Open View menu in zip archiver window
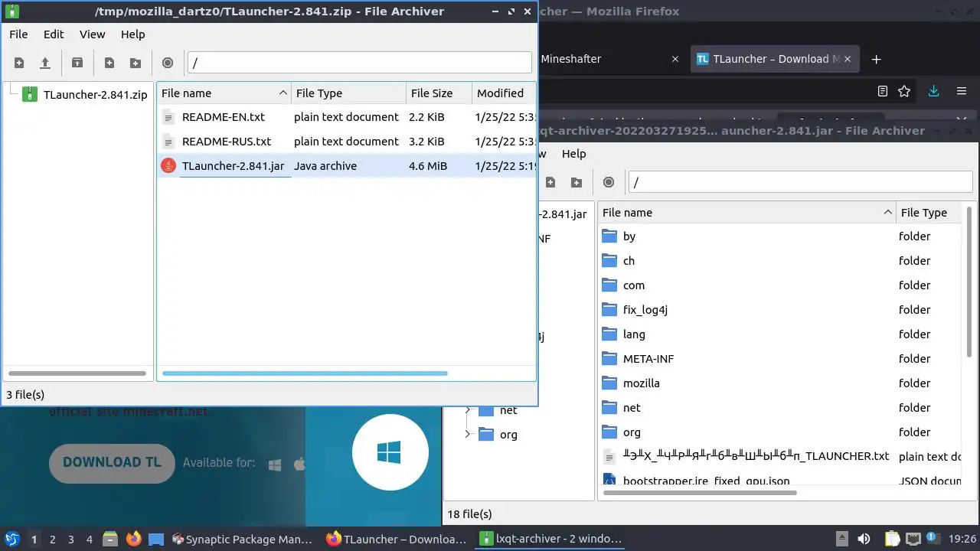This screenshot has width=980, height=551. [93, 34]
